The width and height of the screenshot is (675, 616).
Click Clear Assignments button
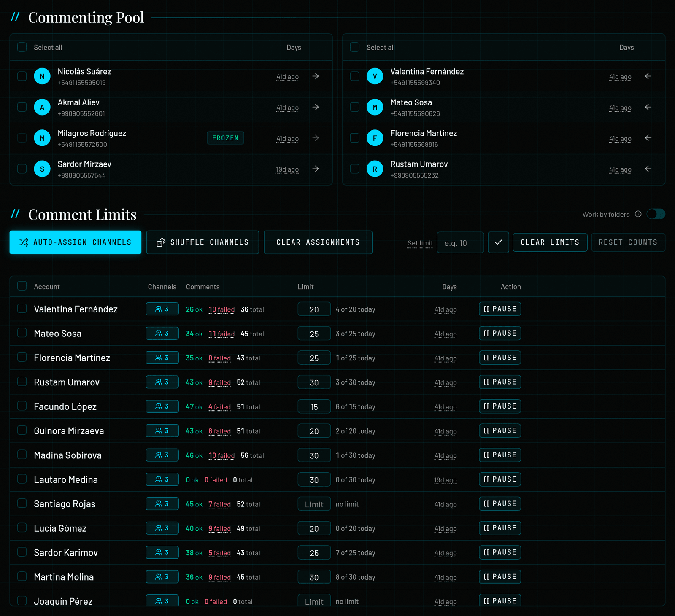coord(318,242)
